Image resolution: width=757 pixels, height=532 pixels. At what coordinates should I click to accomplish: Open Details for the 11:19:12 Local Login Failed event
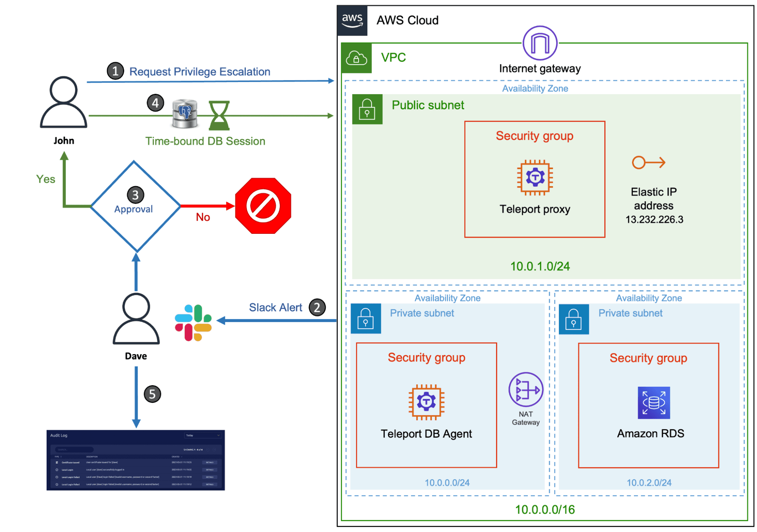pos(209,484)
